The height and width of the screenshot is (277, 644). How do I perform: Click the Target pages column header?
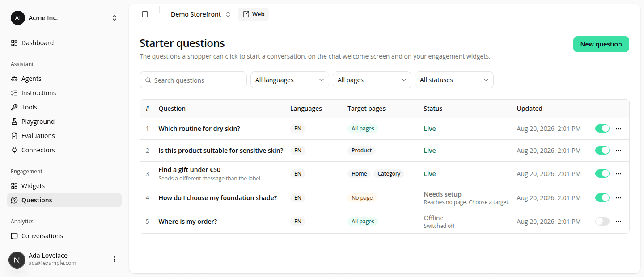(x=366, y=109)
